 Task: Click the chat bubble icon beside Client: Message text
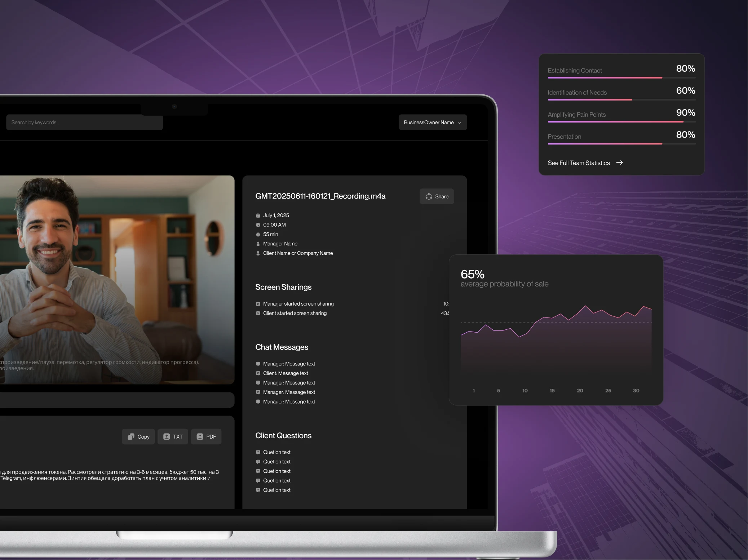coord(258,373)
